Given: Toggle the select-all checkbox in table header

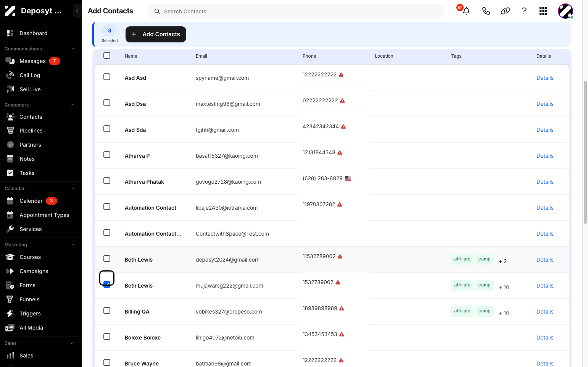Looking at the screenshot, I should coord(107,55).
